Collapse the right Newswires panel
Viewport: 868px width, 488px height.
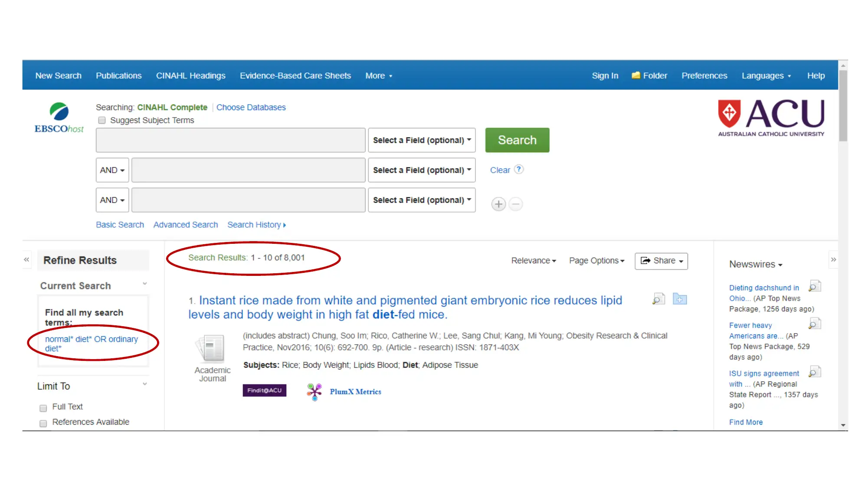pyautogui.click(x=833, y=259)
